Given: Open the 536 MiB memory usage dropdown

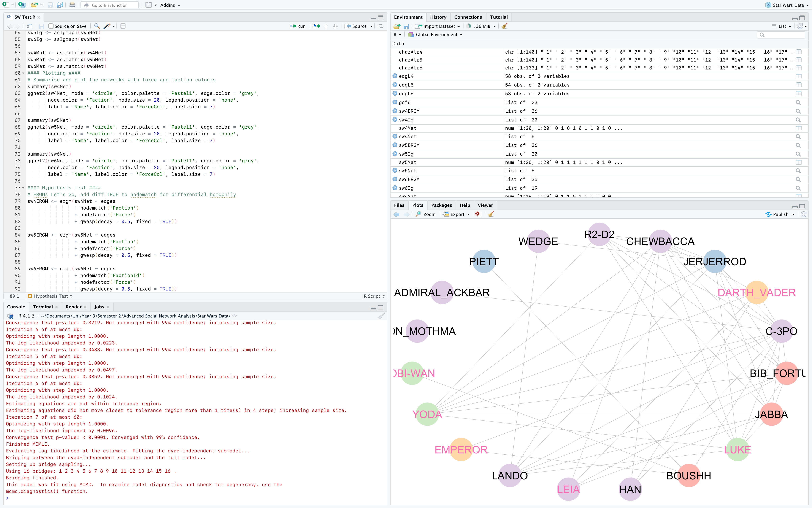Looking at the screenshot, I should (481, 26).
